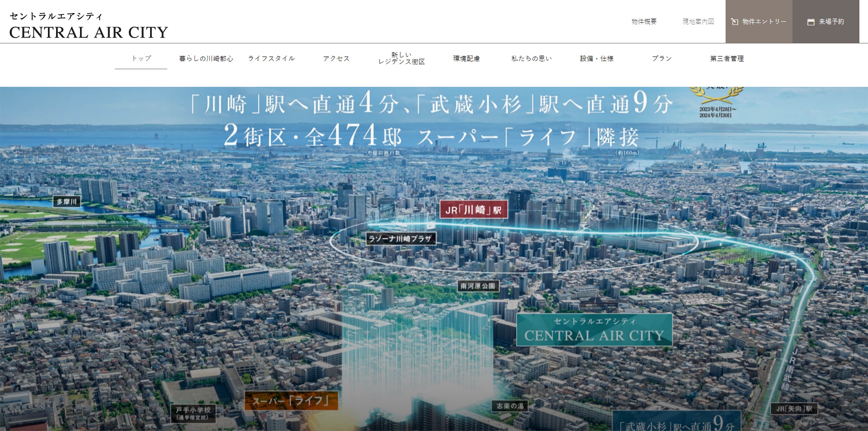The height and width of the screenshot is (431, 868).
Task: Click the 「武蔵小杉」駅へ直通9分 box at bottom
Action: tap(677, 421)
